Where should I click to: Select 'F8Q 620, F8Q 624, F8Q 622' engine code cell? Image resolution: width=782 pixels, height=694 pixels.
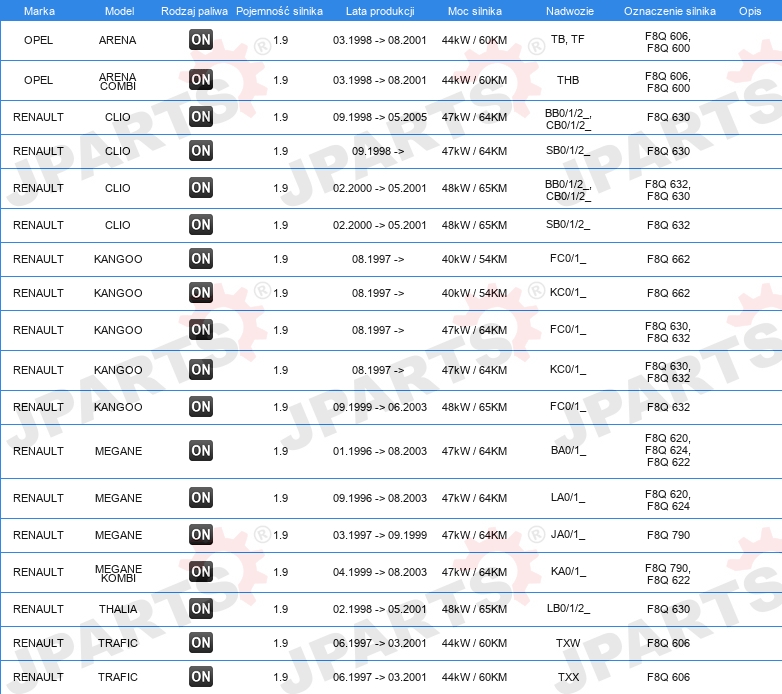[668, 450]
